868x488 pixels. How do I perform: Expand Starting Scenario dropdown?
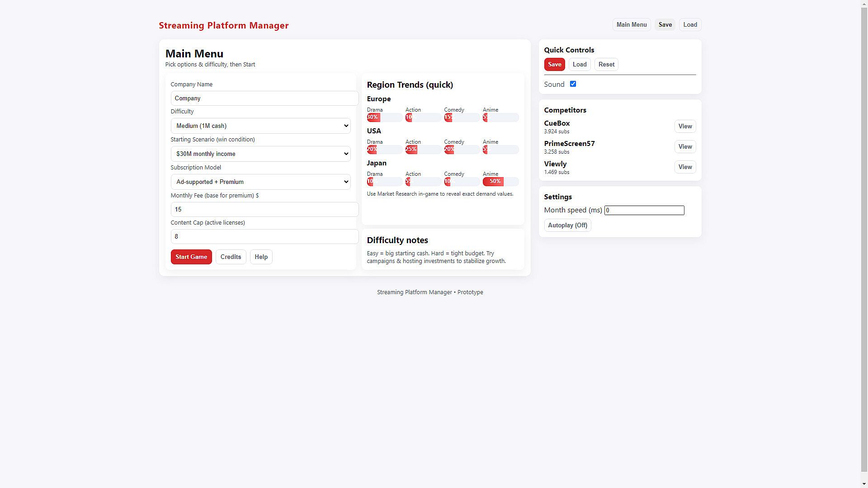(260, 154)
